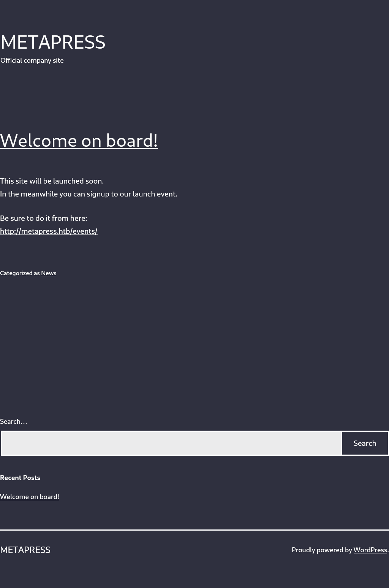Viewport: 389px width, 588px height.
Task: Click the footer METAPRESS link
Action: coord(25,550)
